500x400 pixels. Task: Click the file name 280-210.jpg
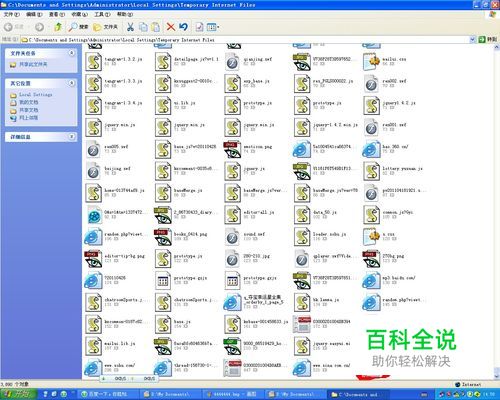(x=257, y=256)
